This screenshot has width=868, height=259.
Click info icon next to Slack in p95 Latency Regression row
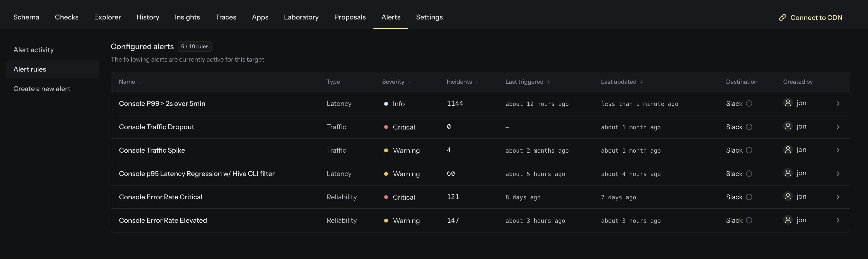[x=749, y=174]
